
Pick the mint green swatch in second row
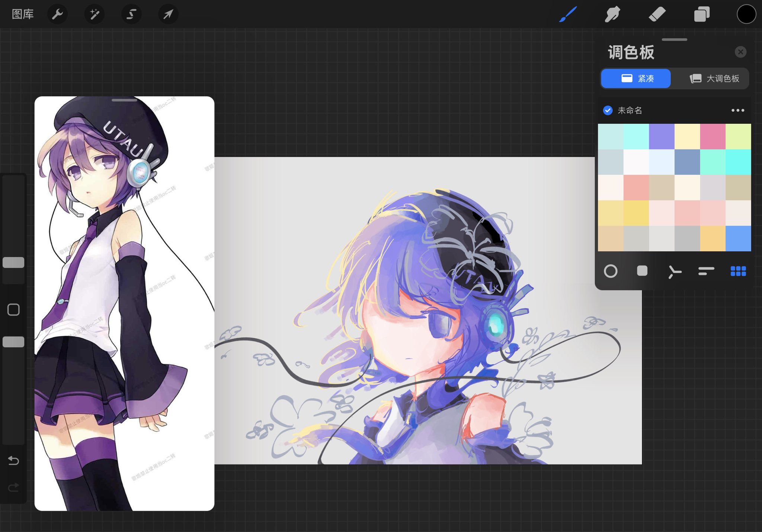713,162
